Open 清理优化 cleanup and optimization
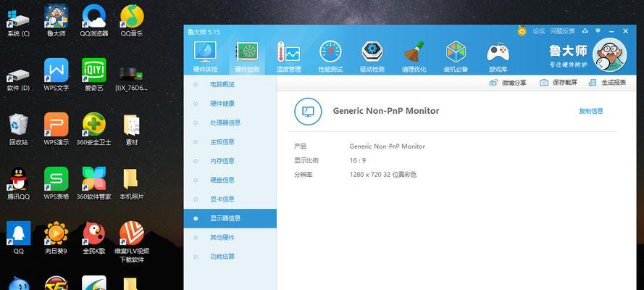Image resolution: width=644 pixels, height=290 pixels. click(414, 57)
